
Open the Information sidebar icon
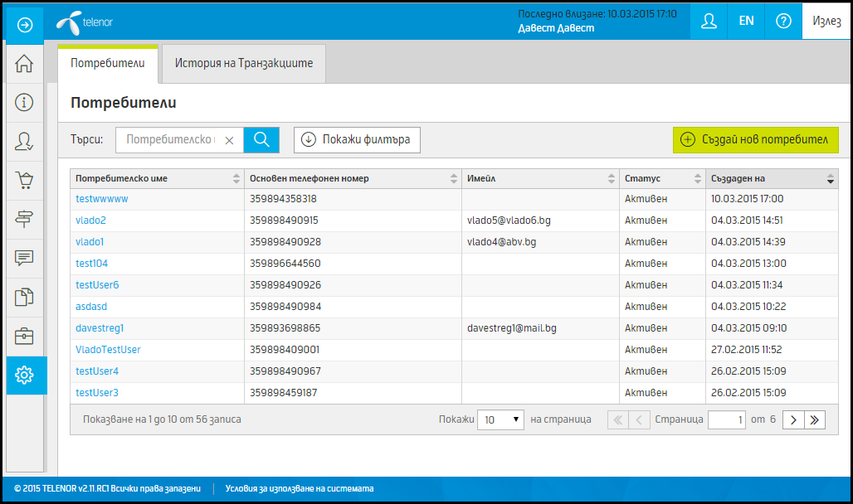pos(24,102)
